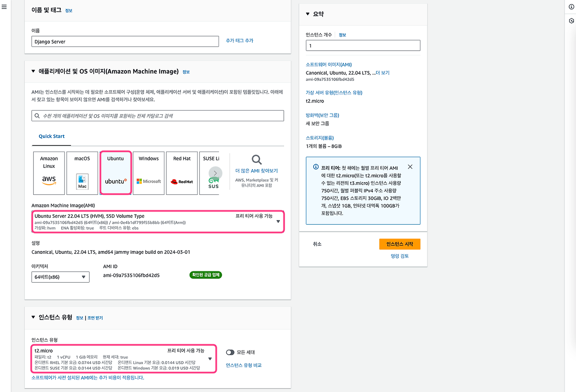
Task: Open the browse more AMIs link
Action: pos(256,171)
